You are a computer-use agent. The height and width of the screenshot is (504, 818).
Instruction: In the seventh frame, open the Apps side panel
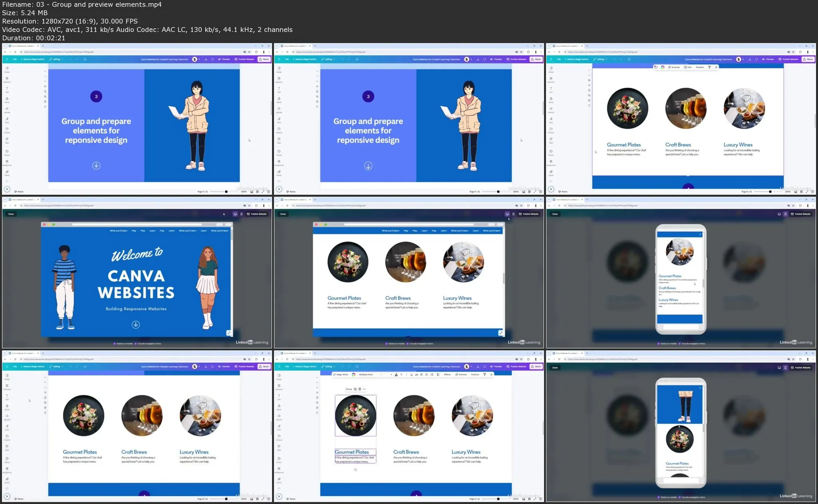(x=7, y=447)
